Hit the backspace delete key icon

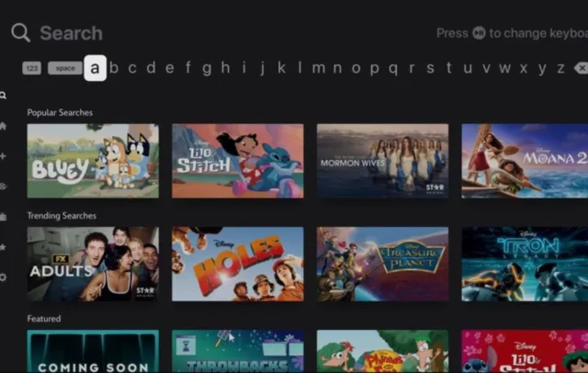[x=581, y=68]
